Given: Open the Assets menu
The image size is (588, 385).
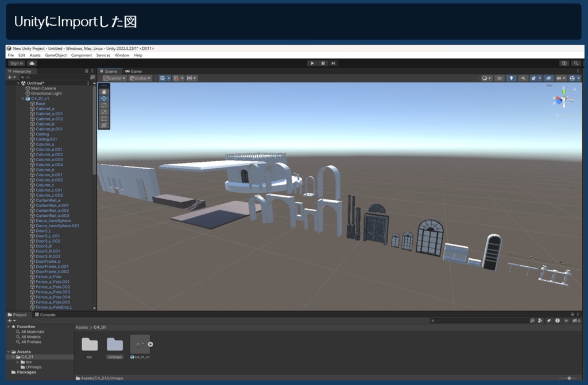Looking at the screenshot, I should (x=35, y=55).
